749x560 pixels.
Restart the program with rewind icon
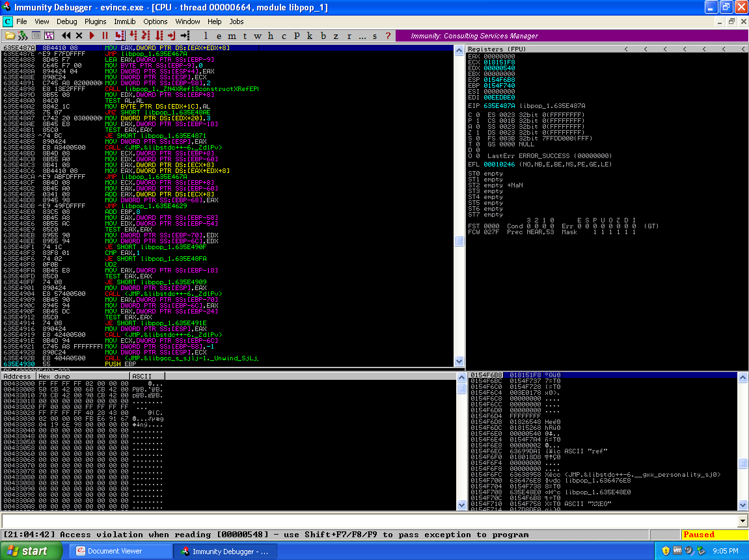point(66,36)
